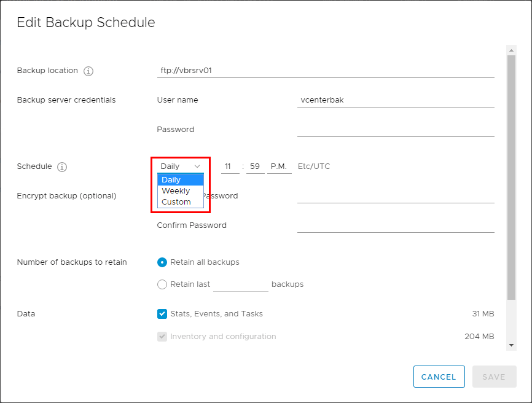532x403 pixels.
Task: Toggle Stats, Events, and Tasks checkbox
Action: tap(162, 314)
